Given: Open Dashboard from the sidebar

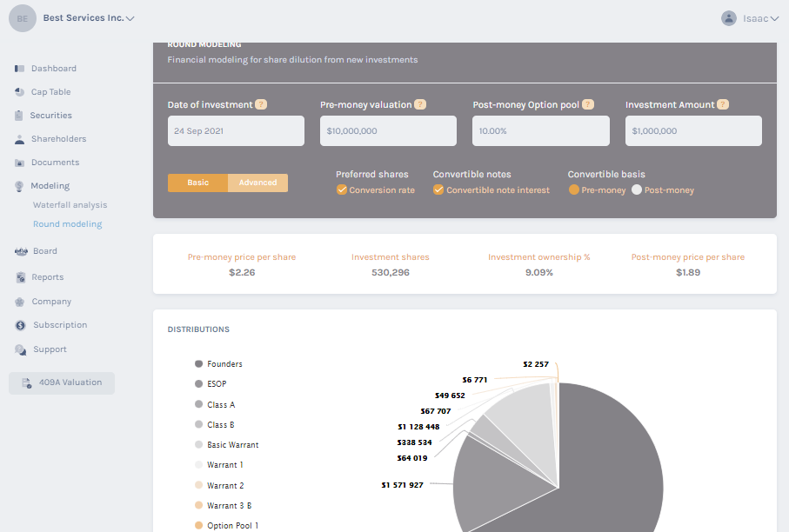Looking at the screenshot, I should point(54,69).
